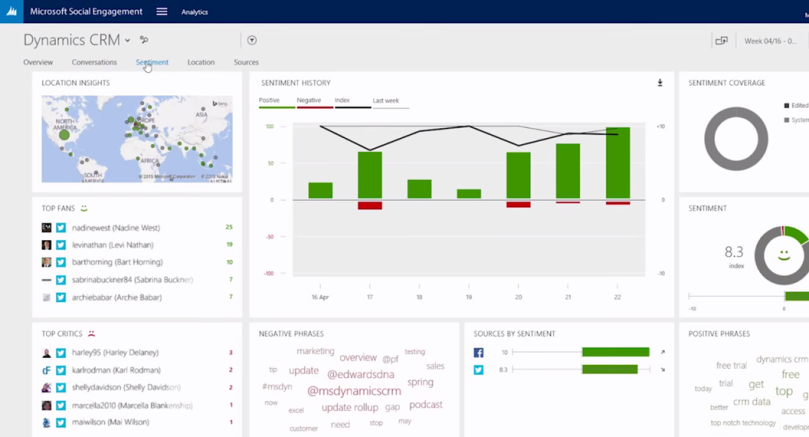Click the Location Insights world map
Image resolution: width=809 pixels, height=437 pixels.
pos(137,139)
